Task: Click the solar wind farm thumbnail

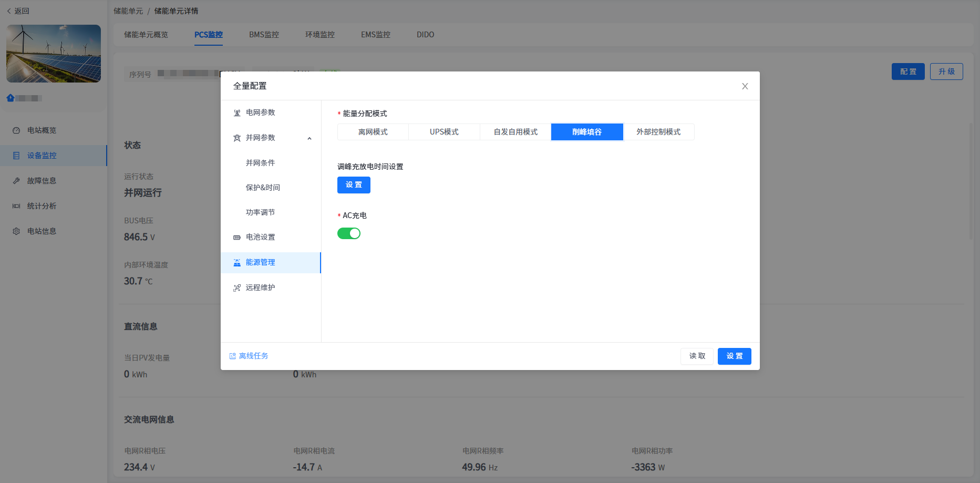Action: point(54,54)
